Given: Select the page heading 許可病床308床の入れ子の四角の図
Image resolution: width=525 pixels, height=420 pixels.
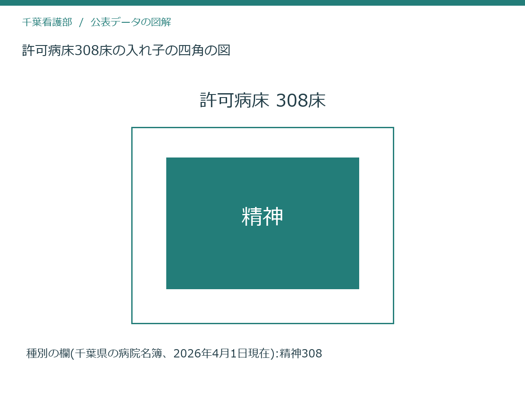Looking at the screenshot, I should pyautogui.click(x=126, y=50).
